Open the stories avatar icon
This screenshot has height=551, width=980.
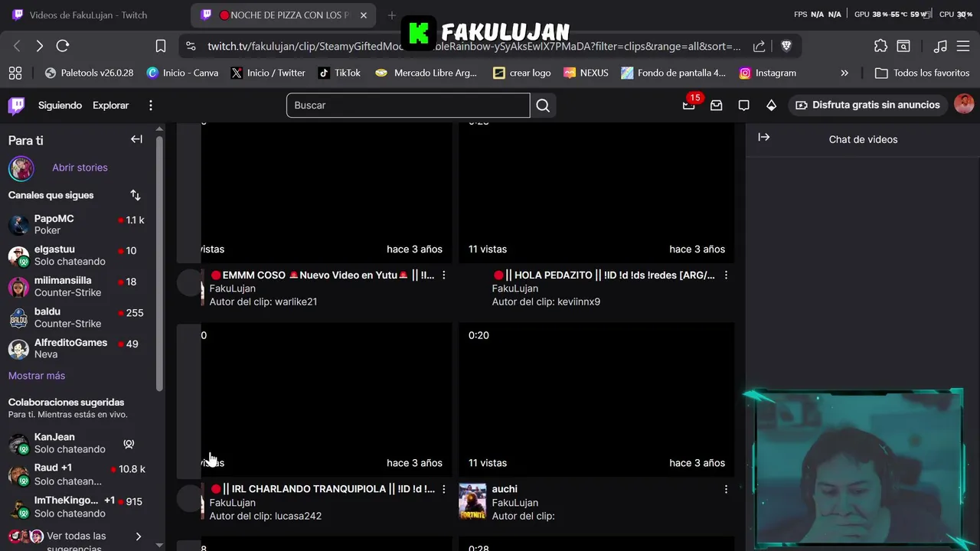[21, 168]
